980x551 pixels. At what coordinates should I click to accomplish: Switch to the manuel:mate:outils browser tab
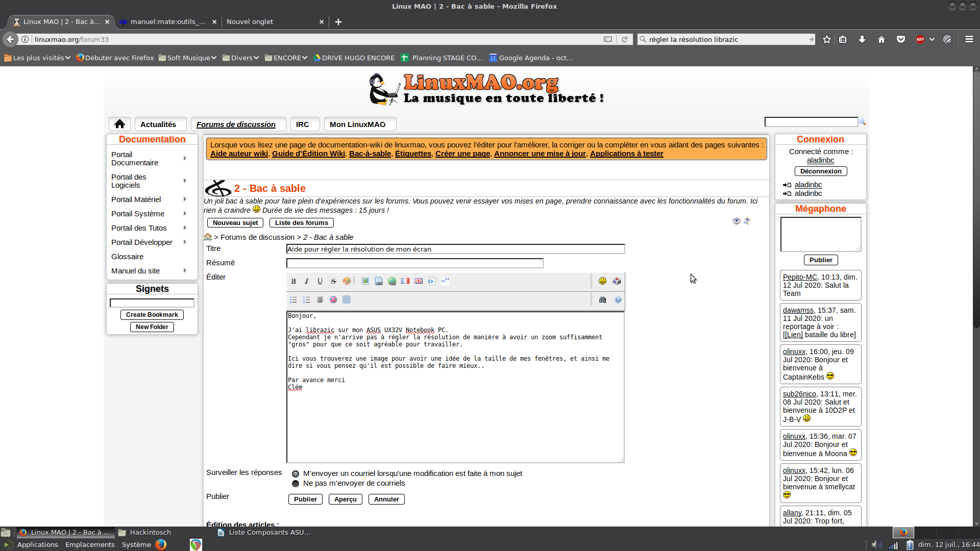tap(167, 21)
